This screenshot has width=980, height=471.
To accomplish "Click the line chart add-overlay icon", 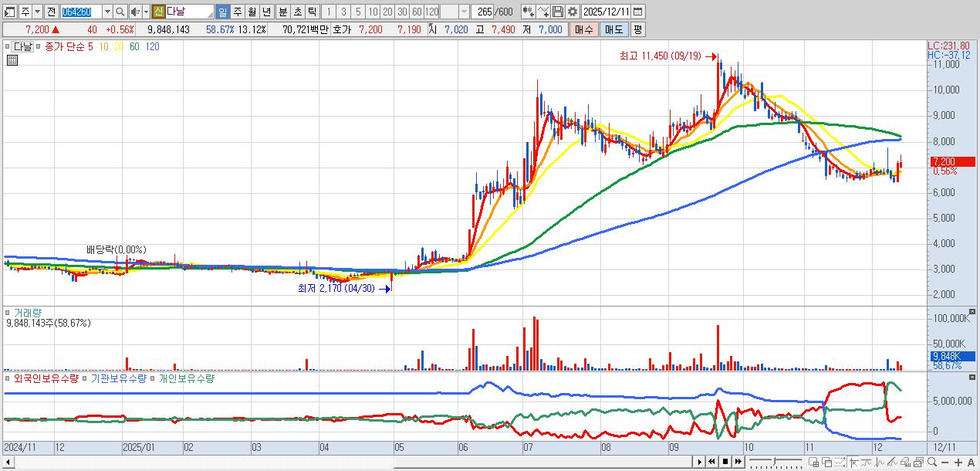I will 542,12.
